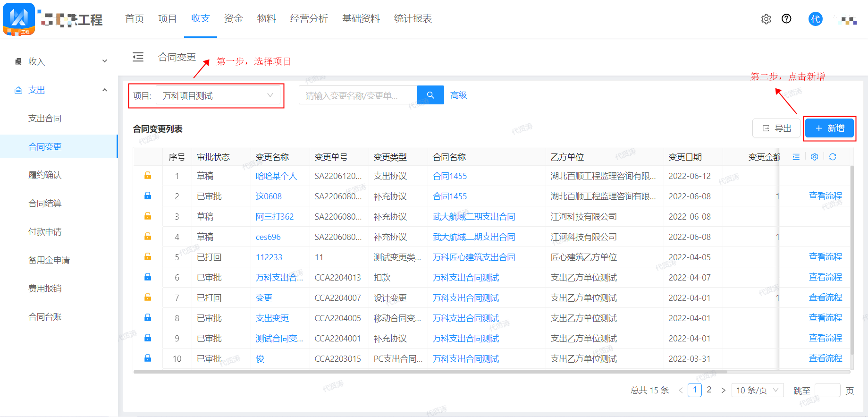This screenshot has height=417, width=868.
Task: Click the 导出 export button
Action: pyautogui.click(x=776, y=128)
